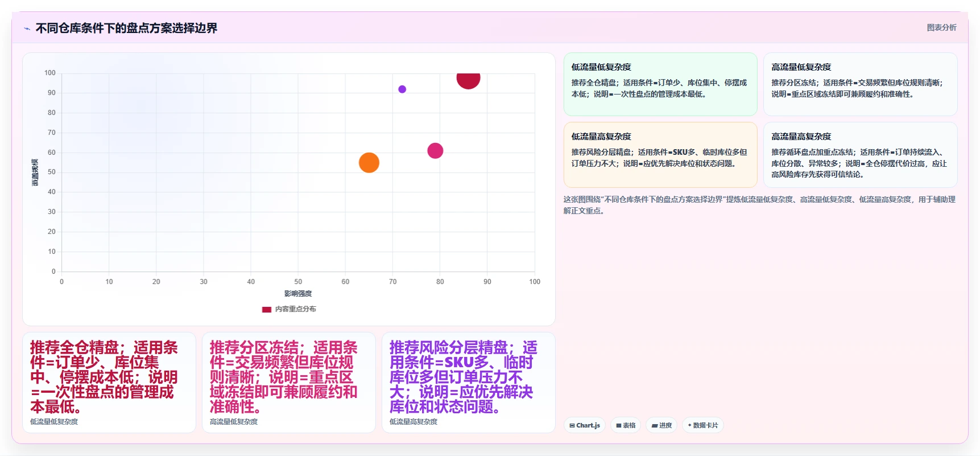Select the pink 推荐分区冻结 summary card
This screenshot has height=456, width=980.
tap(289, 383)
